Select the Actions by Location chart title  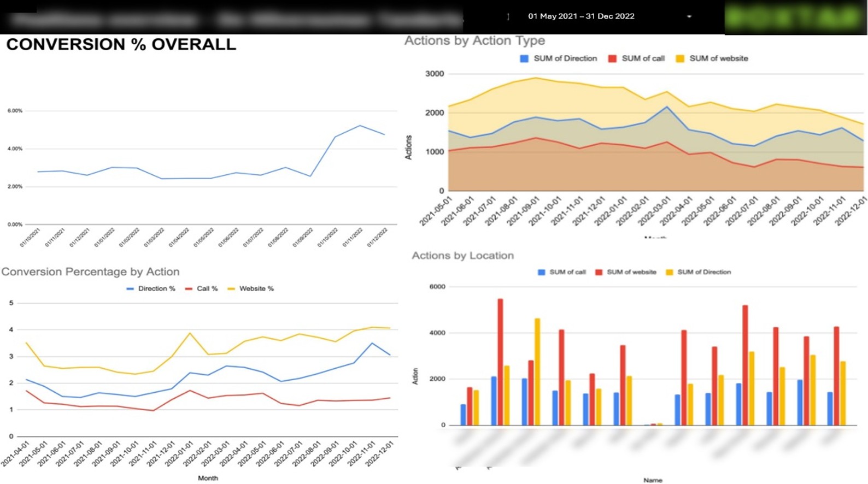462,255
